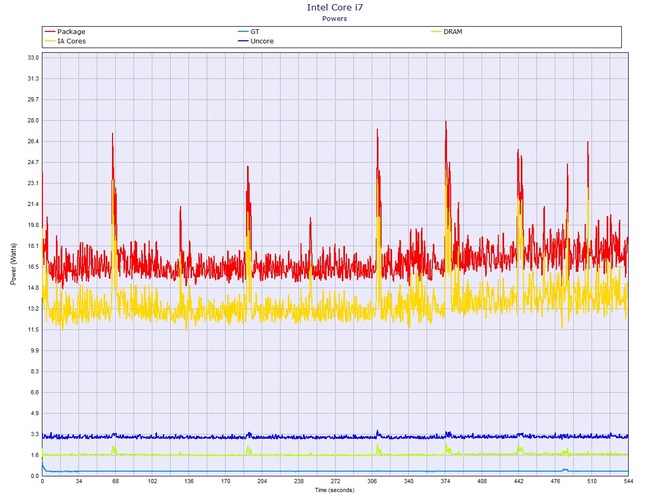Click the Power (Watts) axis label
This screenshot has width=670, height=502.
pos(13,264)
